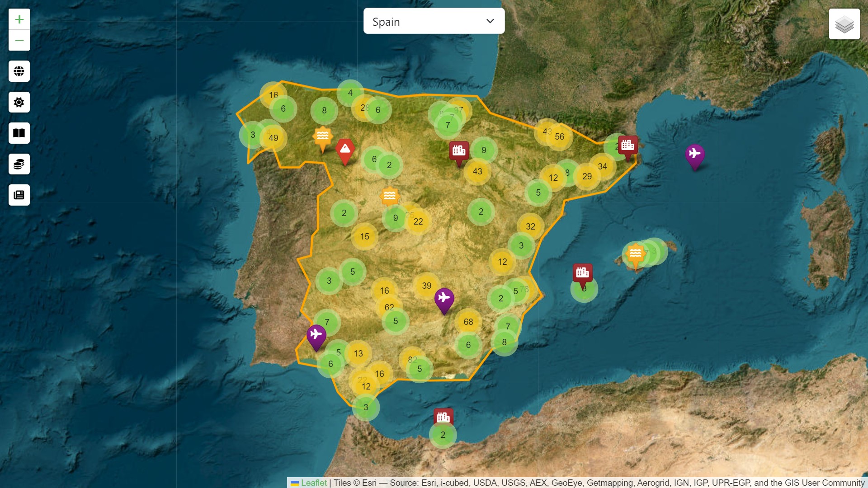Open the layers control in top-right corner

click(844, 24)
